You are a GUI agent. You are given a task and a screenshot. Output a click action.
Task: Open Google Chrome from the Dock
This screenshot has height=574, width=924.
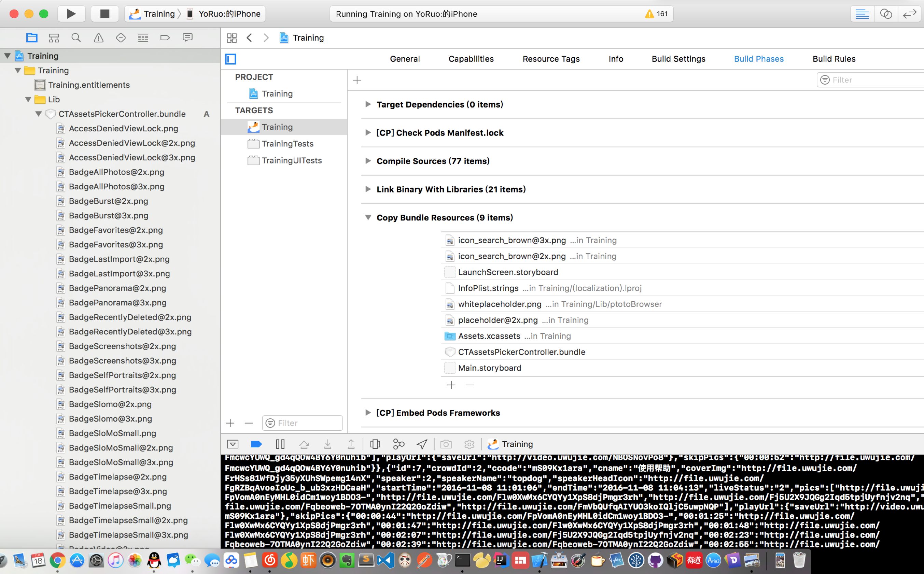click(57, 560)
